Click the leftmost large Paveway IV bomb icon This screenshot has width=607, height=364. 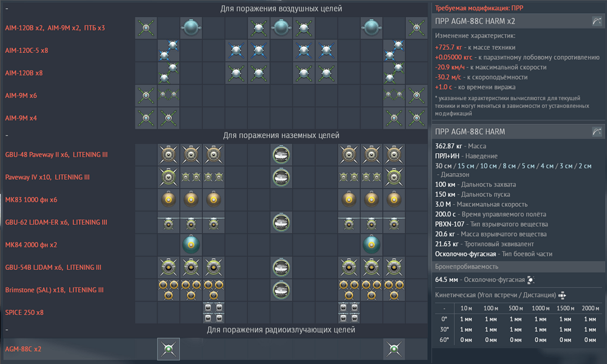pyautogui.click(x=168, y=177)
